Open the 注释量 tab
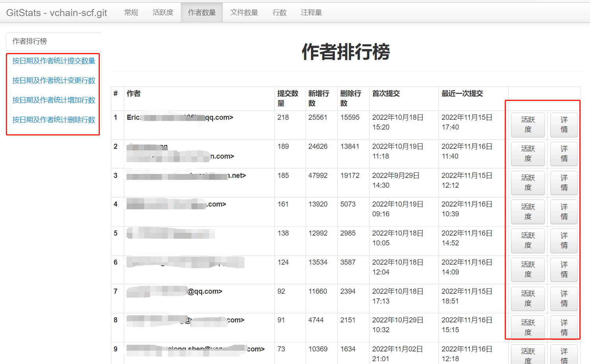Image resolution: width=590 pixels, height=364 pixels. coord(311,13)
